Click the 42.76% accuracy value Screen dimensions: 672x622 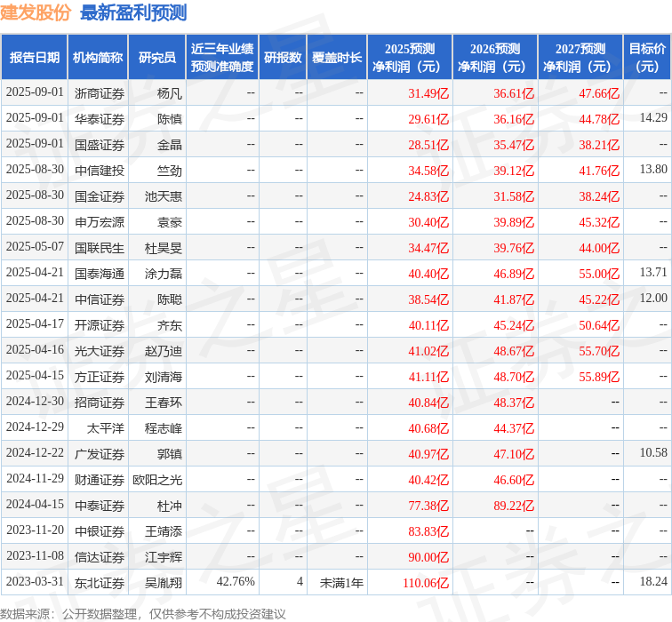coord(236,582)
